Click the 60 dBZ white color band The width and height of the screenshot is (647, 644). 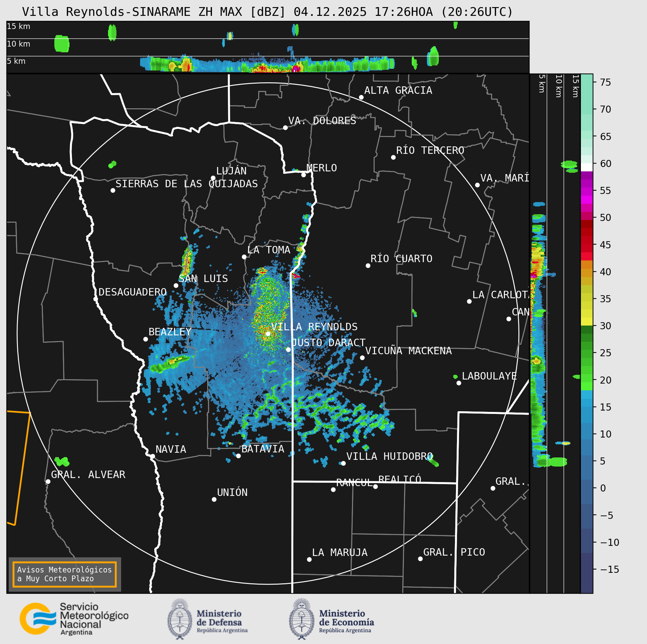click(587, 167)
